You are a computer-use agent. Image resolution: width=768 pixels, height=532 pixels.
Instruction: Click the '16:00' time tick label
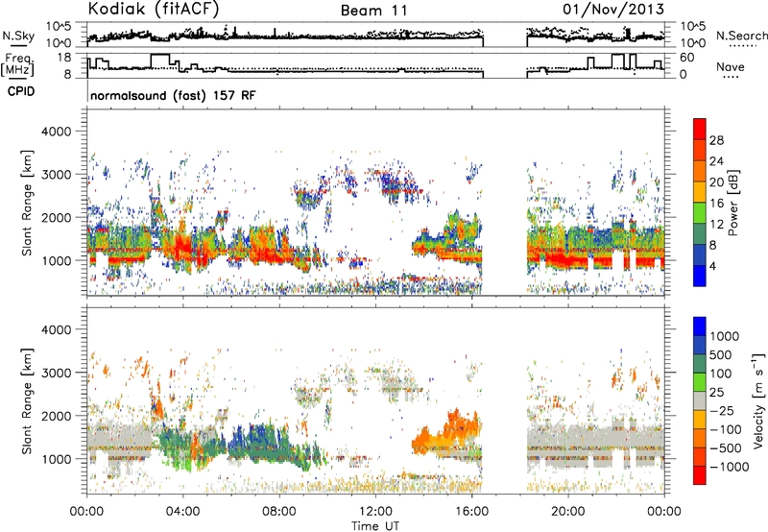click(471, 512)
